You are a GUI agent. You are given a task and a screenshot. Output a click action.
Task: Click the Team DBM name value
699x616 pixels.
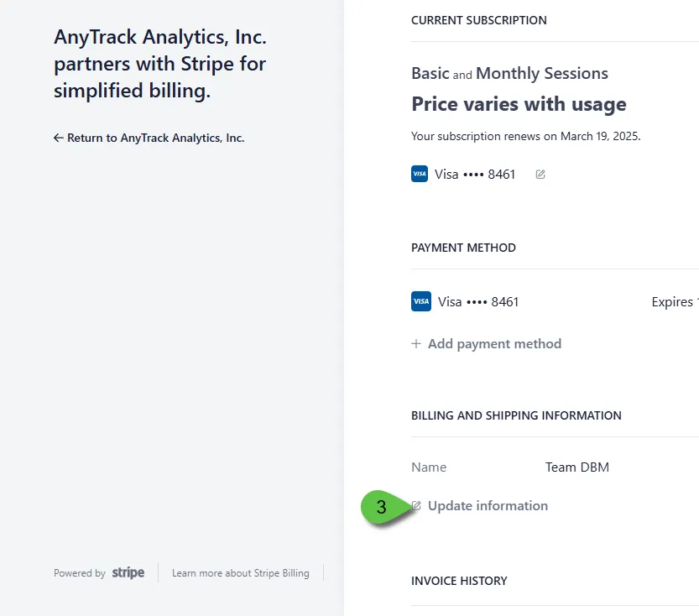pos(577,467)
